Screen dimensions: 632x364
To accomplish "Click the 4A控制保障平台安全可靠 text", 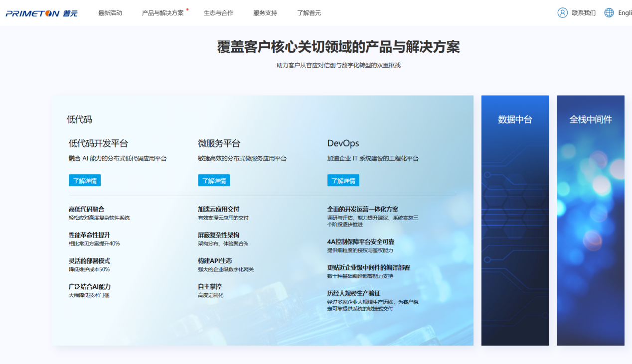I will tap(361, 242).
